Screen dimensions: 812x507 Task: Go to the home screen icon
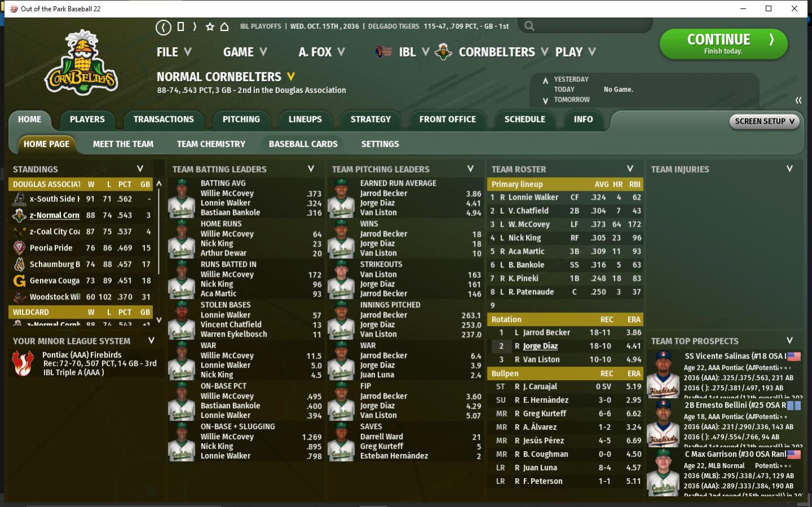click(x=225, y=27)
